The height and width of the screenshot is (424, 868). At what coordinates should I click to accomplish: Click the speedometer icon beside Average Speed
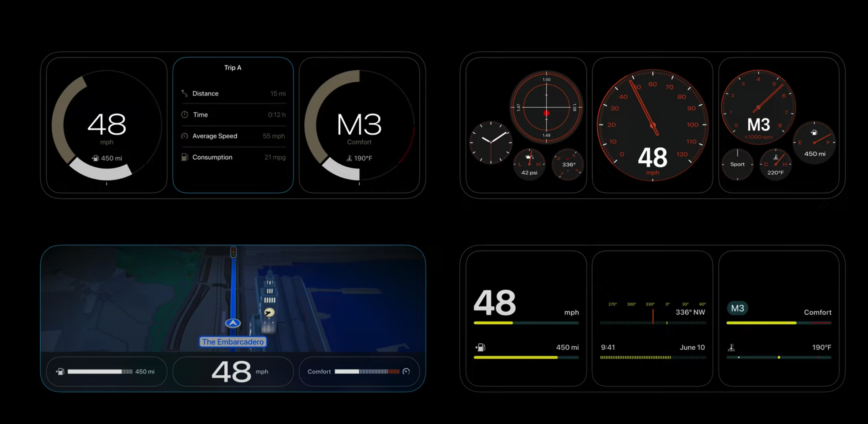[x=185, y=136]
